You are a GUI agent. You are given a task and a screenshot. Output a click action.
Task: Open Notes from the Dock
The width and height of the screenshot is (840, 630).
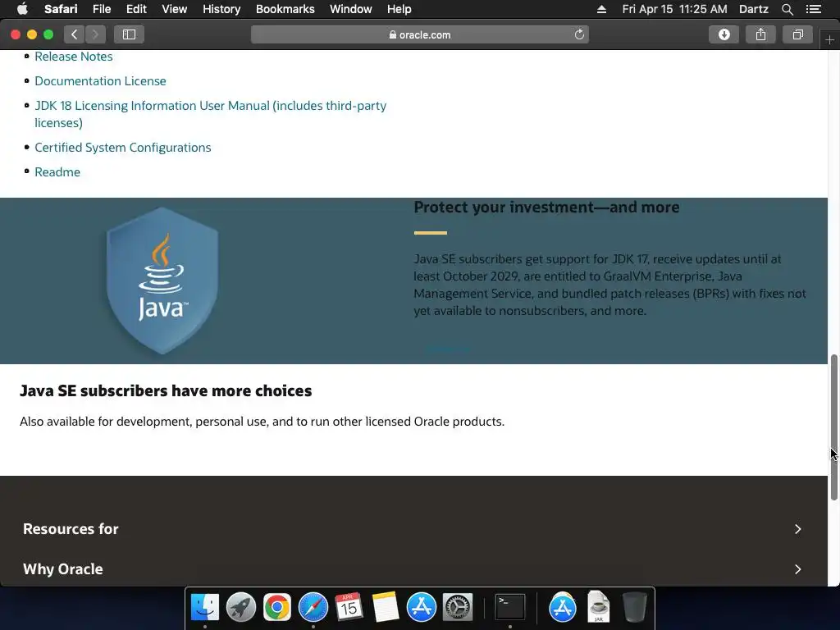click(386, 607)
